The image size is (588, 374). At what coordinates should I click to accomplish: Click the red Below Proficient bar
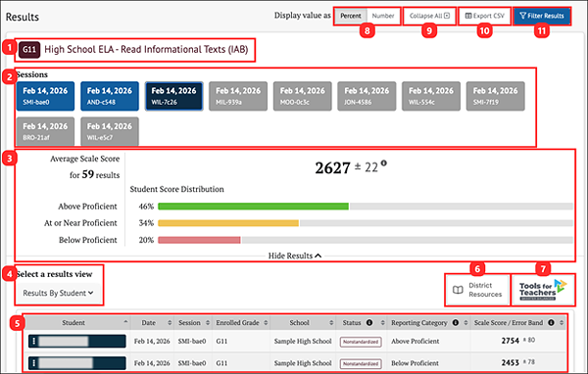click(x=199, y=240)
